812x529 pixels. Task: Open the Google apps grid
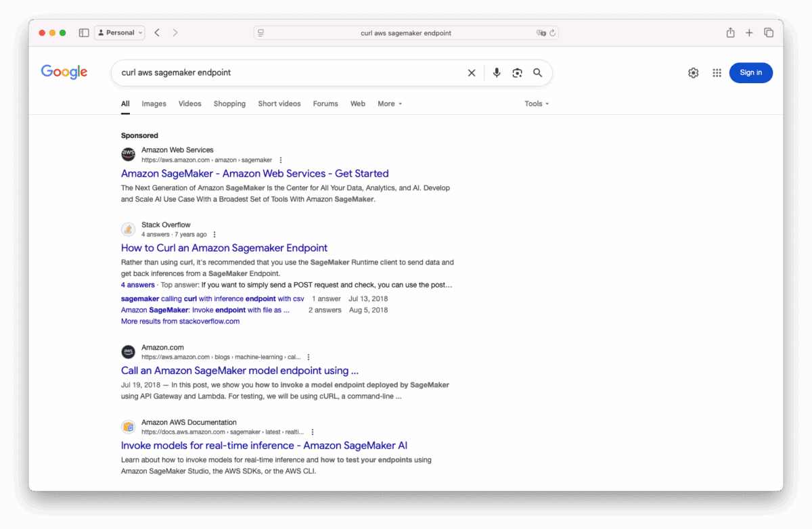717,72
